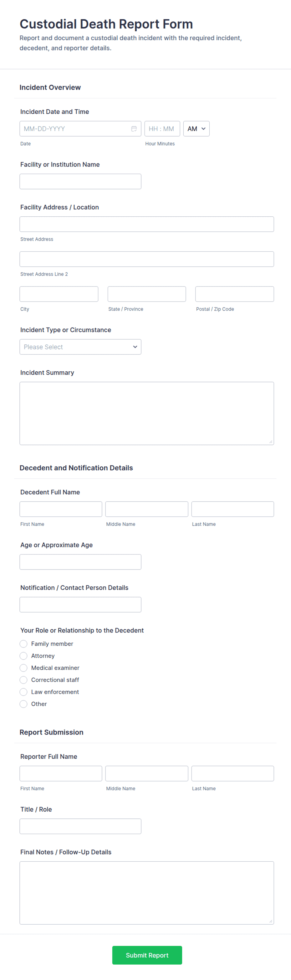Click the HH:MM time input field
The height and width of the screenshot is (980, 291).
pos(162,129)
